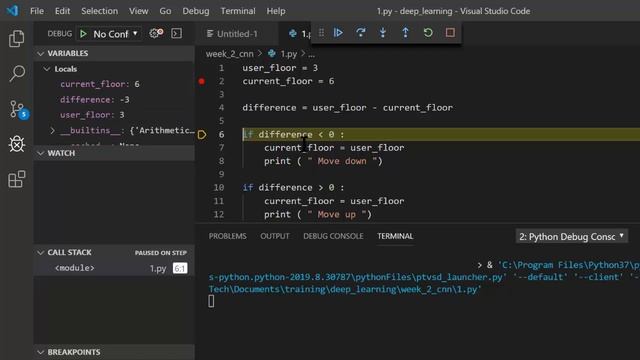
Task: Click Step Into in the debug toolbar
Action: coord(382,33)
